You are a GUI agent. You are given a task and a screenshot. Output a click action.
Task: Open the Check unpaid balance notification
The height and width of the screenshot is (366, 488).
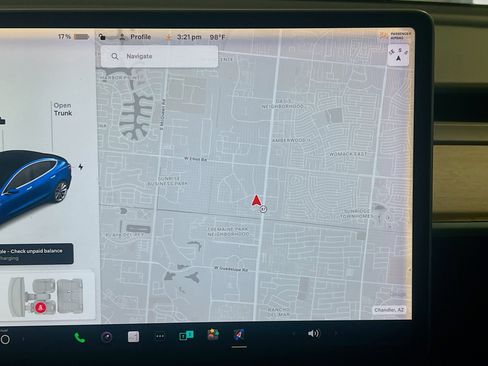click(36, 254)
